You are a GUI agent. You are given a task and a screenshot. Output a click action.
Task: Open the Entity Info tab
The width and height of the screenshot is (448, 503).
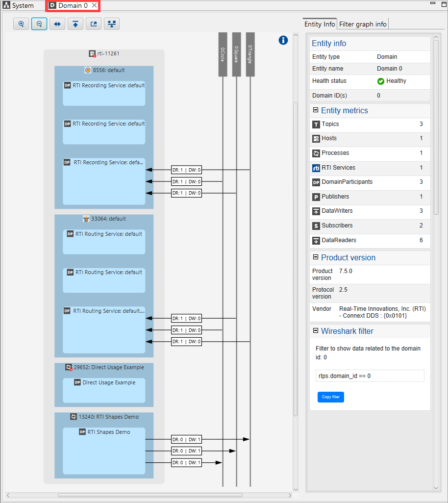click(x=320, y=24)
